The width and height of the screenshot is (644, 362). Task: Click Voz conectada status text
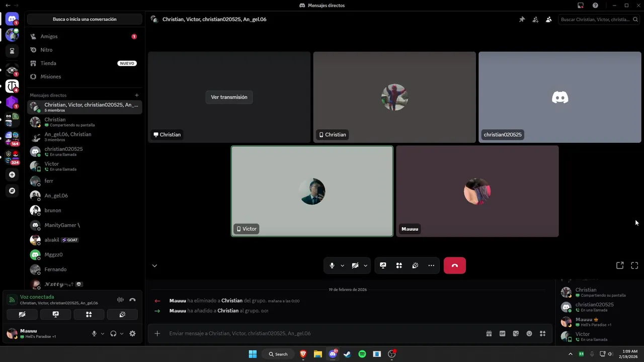(37, 297)
